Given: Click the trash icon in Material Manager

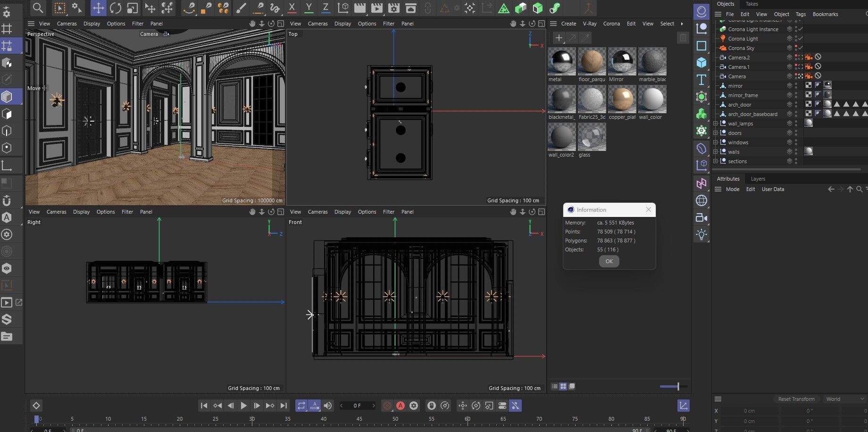Looking at the screenshot, I should coord(683,38).
